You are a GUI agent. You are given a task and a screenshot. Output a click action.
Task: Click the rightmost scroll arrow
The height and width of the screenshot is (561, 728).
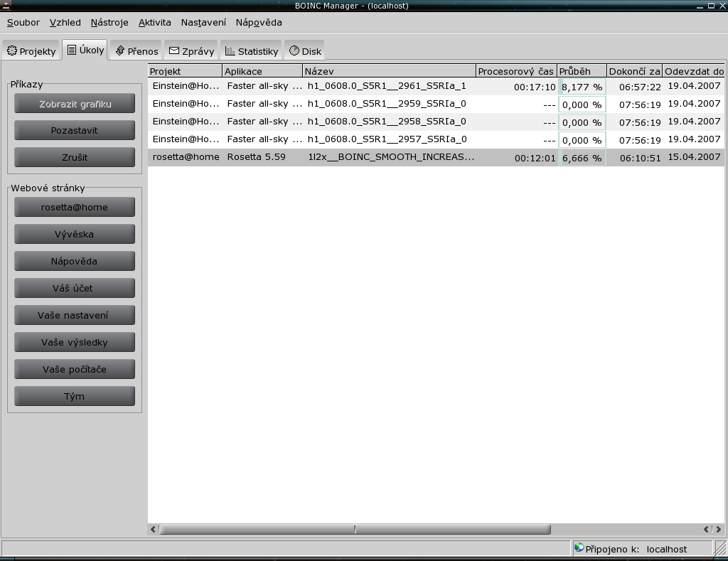pyautogui.click(x=719, y=529)
